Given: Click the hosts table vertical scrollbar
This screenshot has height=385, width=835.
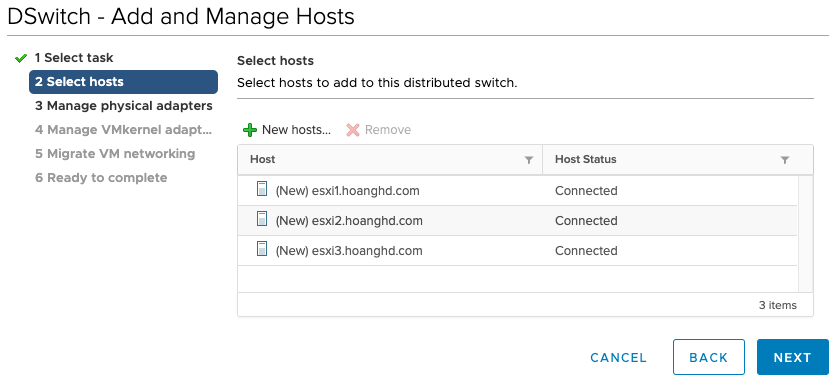Looking at the screenshot, I should [x=805, y=233].
